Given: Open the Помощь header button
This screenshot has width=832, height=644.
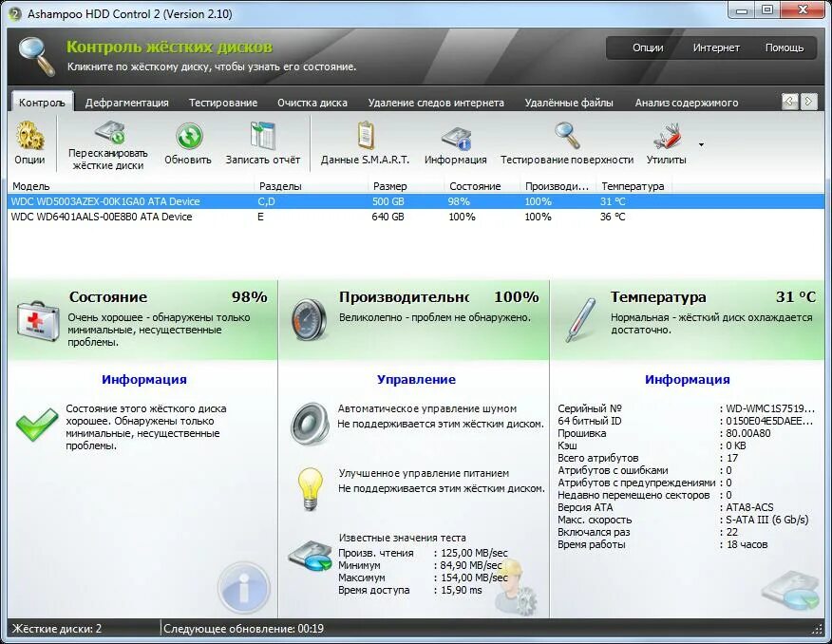Looking at the screenshot, I should click(785, 47).
